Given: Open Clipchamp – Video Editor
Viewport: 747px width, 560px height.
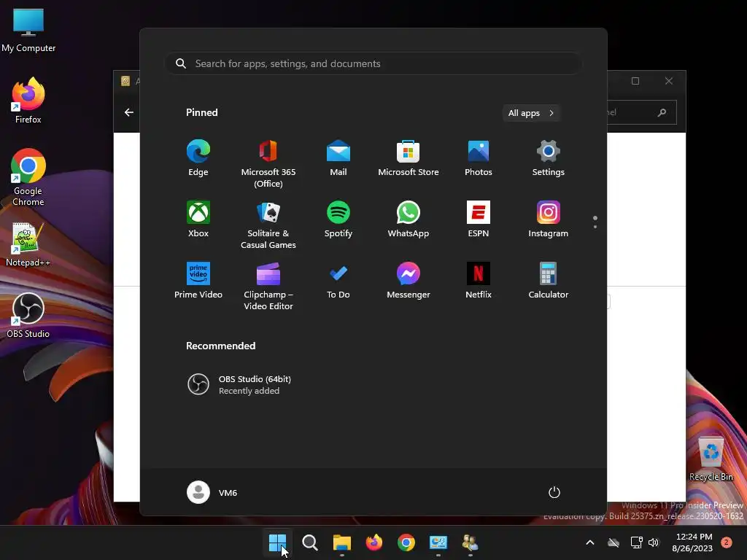Looking at the screenshot, I should [268, 287].
